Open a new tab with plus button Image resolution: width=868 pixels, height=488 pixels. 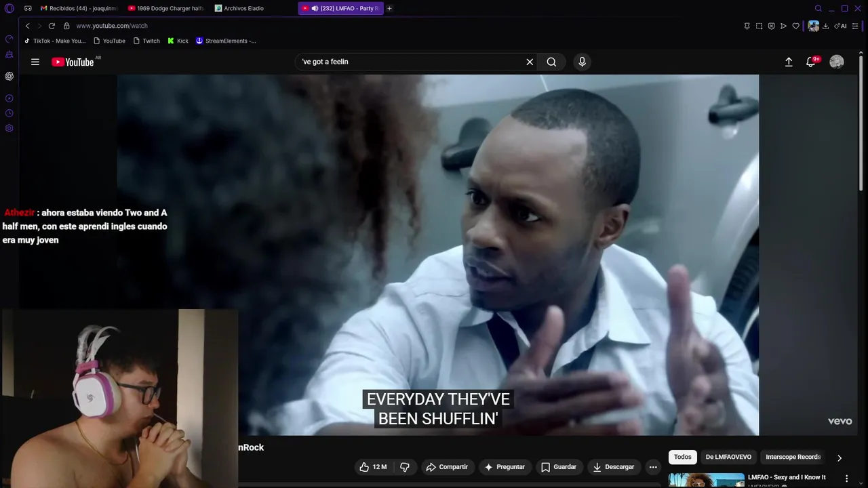click(389, 8)
